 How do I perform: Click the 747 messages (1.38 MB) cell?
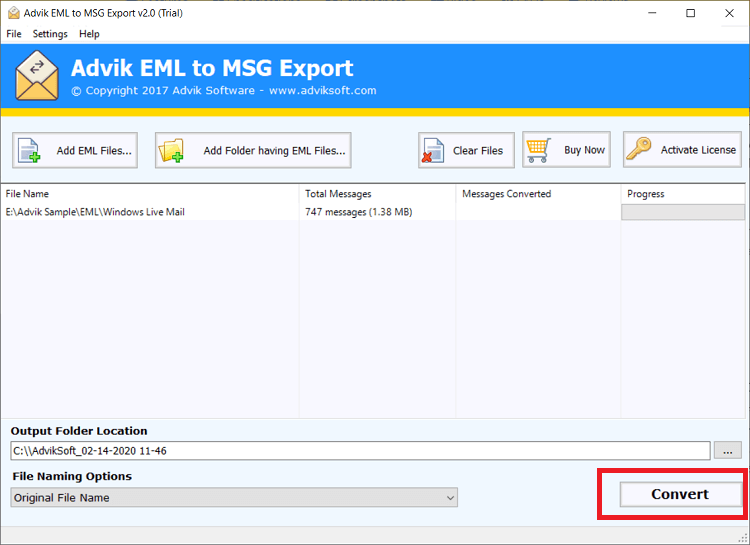click(x=359, y=212)
